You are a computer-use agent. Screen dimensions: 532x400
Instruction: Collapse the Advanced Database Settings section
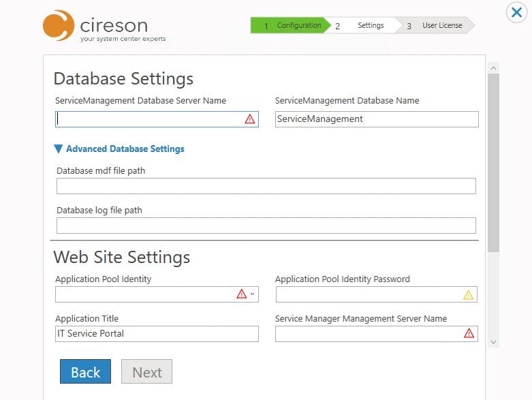59,149
